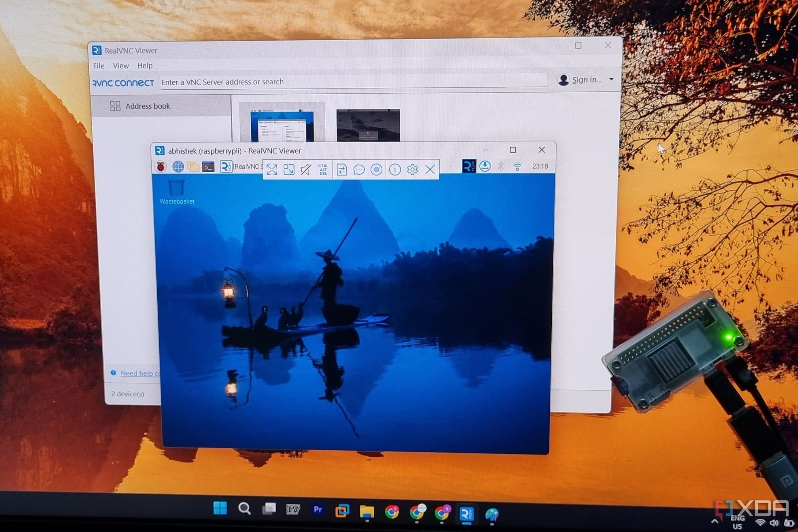Open the File menu in RealVNC Viewer
The image size is (798, 532).
pyautogui.click(x=98, y=65)
